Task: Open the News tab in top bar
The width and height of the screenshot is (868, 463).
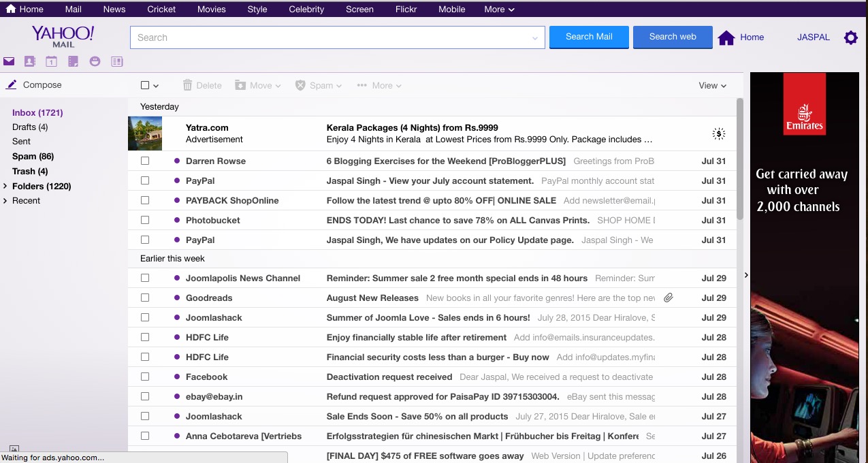Action: coord(114,9)
